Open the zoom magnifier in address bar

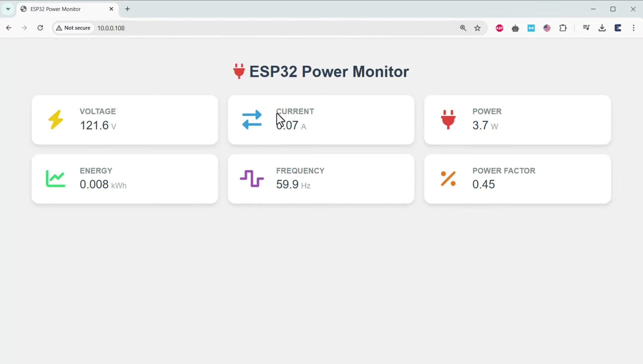pyautogui.click(x=463, y=28)
